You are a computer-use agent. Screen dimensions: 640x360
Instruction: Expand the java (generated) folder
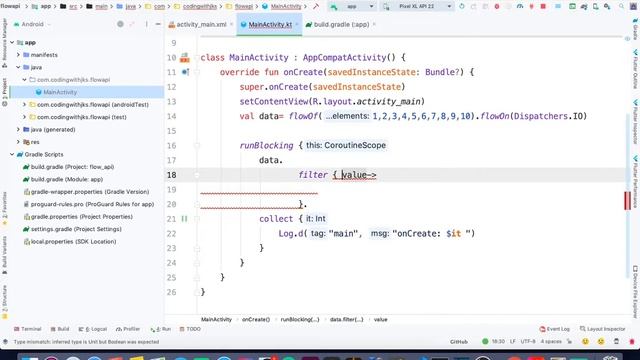pyautogui.click(x=18, y=129)
